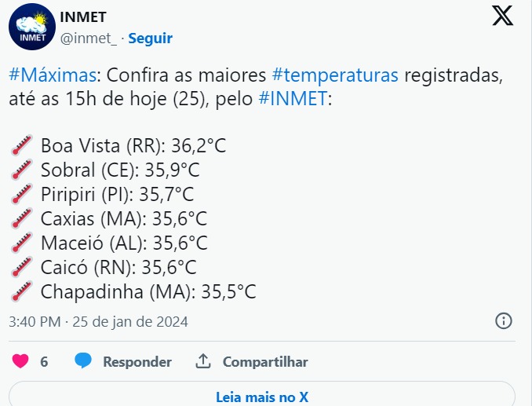Viewport: 532px width, 406px height.
Task: Click the Chapadinha thermometer emoji
Action: pos(22,292)
